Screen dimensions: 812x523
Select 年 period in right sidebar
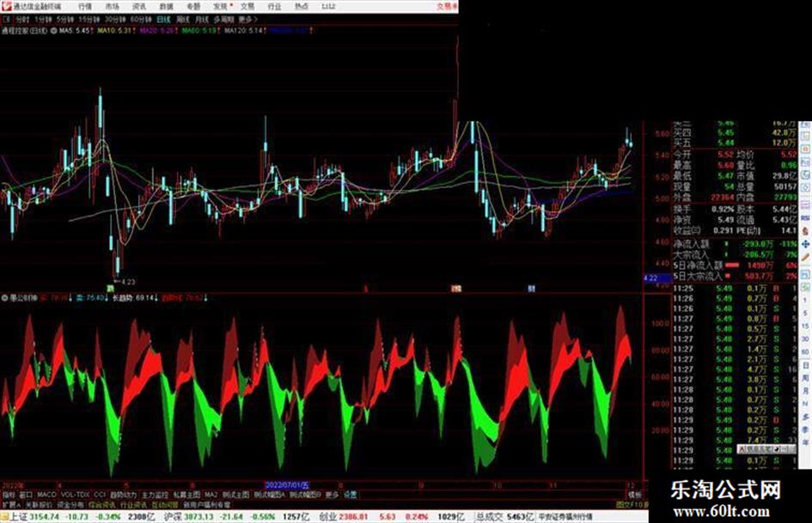tap(805, 443)
